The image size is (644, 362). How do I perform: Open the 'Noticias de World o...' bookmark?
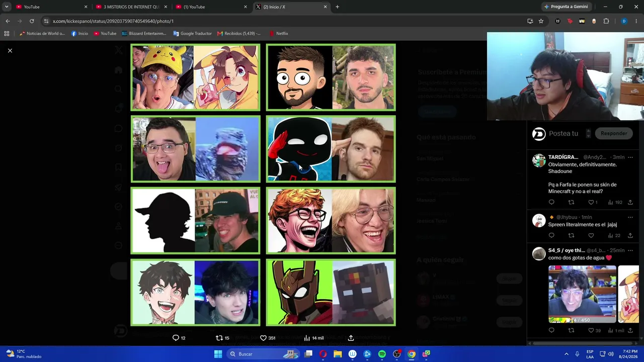tap(42, 34)
